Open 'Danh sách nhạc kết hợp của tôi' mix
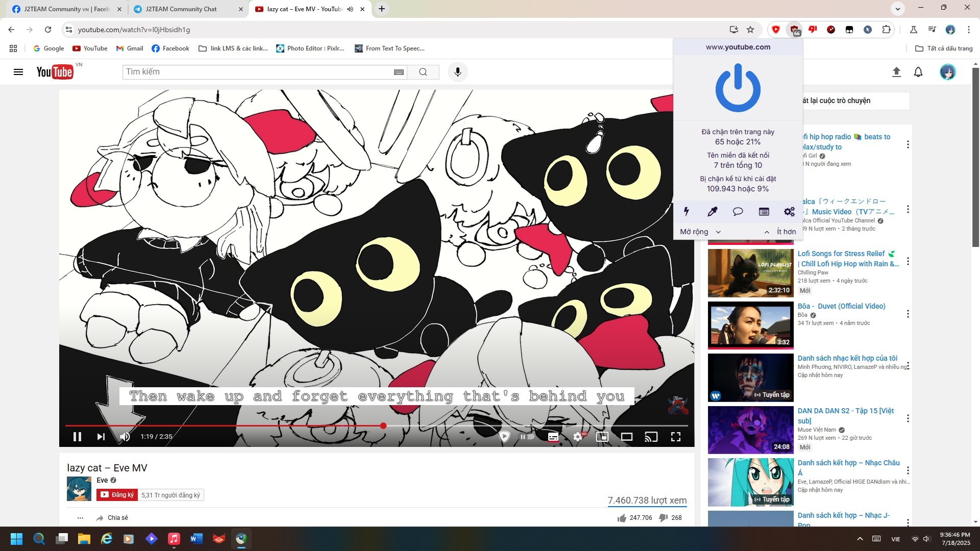 pos(847,358)
